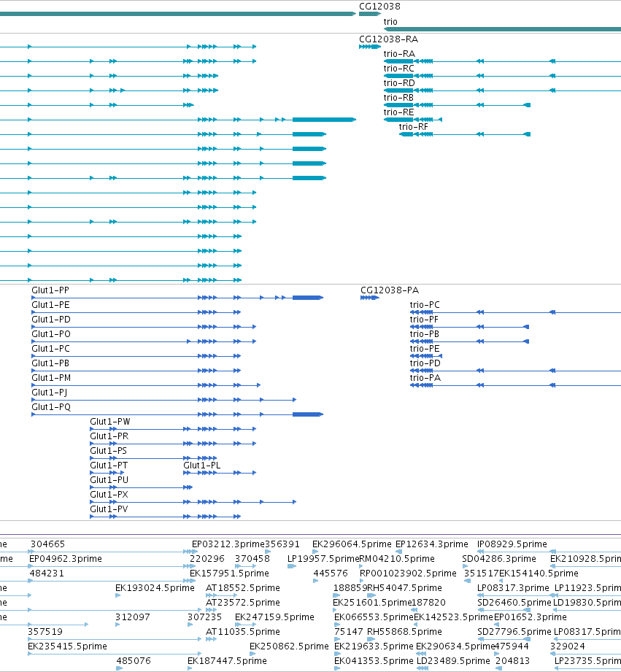Viewport: 621px width, 672px height.
Task: Click EST label 485076
Action: (134, 660)
